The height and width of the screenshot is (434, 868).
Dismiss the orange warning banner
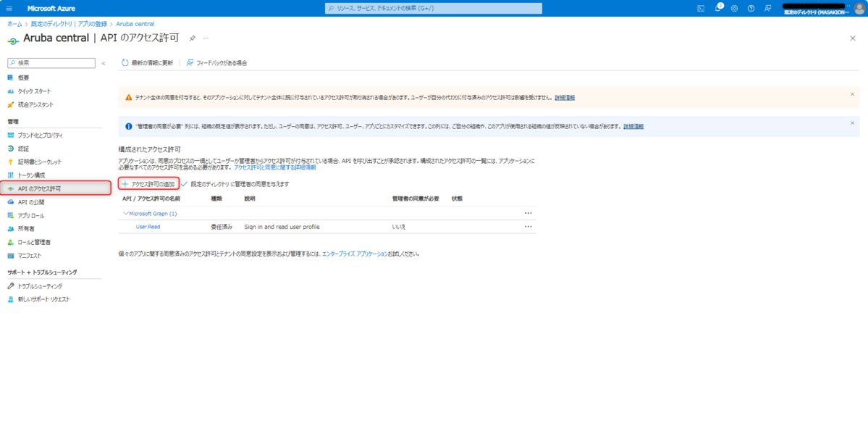coord(853,93)
